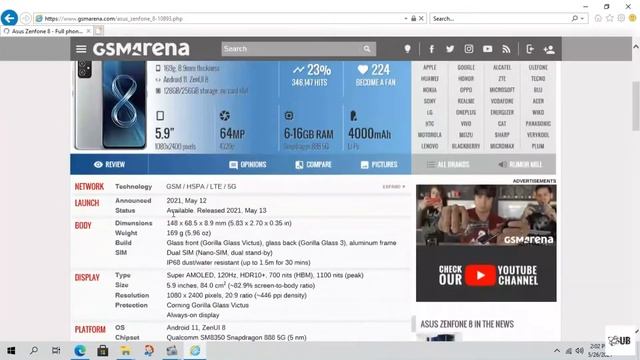This screenshot has height=360, width=640.
Task: Focus the GSMArena site search field
Action: (x=291, y=49)
